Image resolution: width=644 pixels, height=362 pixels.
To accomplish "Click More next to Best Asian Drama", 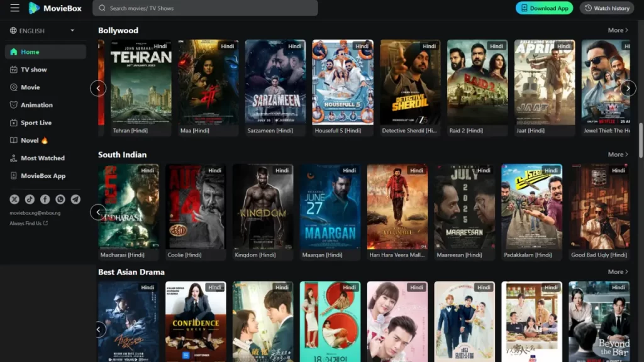I will click(618, 271).
